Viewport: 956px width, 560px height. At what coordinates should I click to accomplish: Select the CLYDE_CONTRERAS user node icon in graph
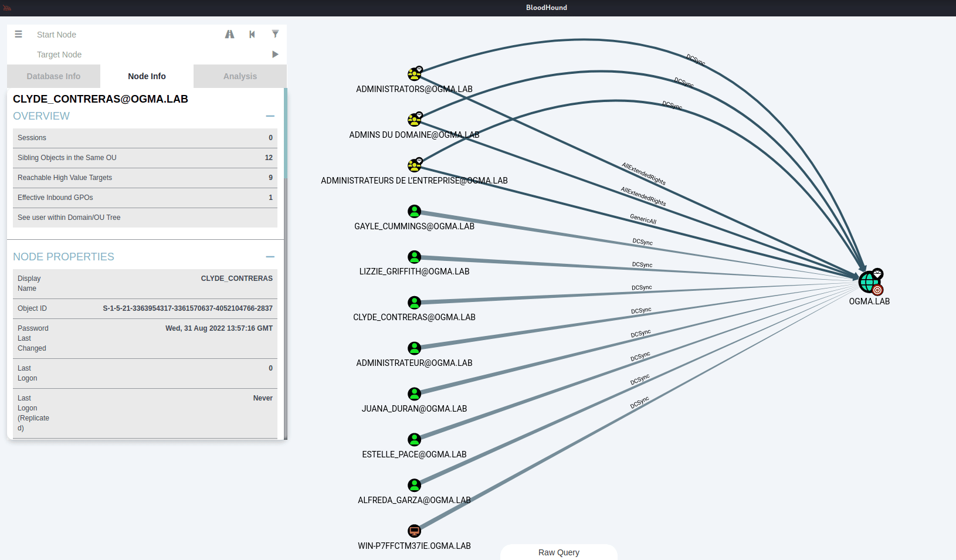pyautogui.click(x=415, y=303)
